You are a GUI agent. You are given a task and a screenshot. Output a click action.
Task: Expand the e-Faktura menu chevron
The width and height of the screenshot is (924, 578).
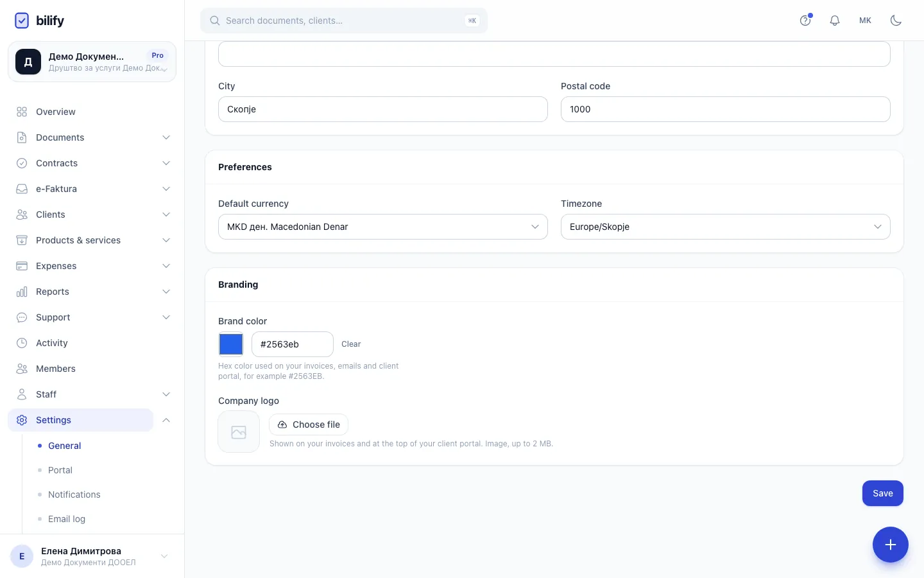point(166,189)
